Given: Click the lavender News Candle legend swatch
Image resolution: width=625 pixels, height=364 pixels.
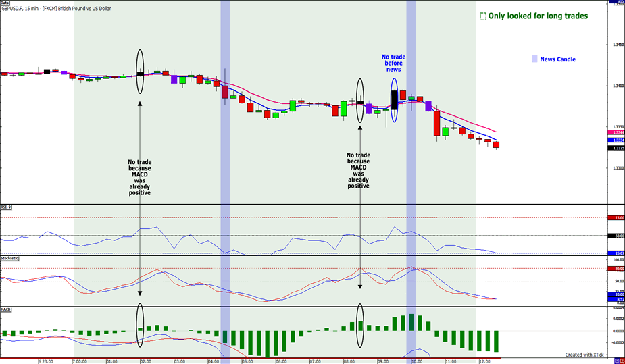Looking at the screenshot, I should [x=534, y=59].
